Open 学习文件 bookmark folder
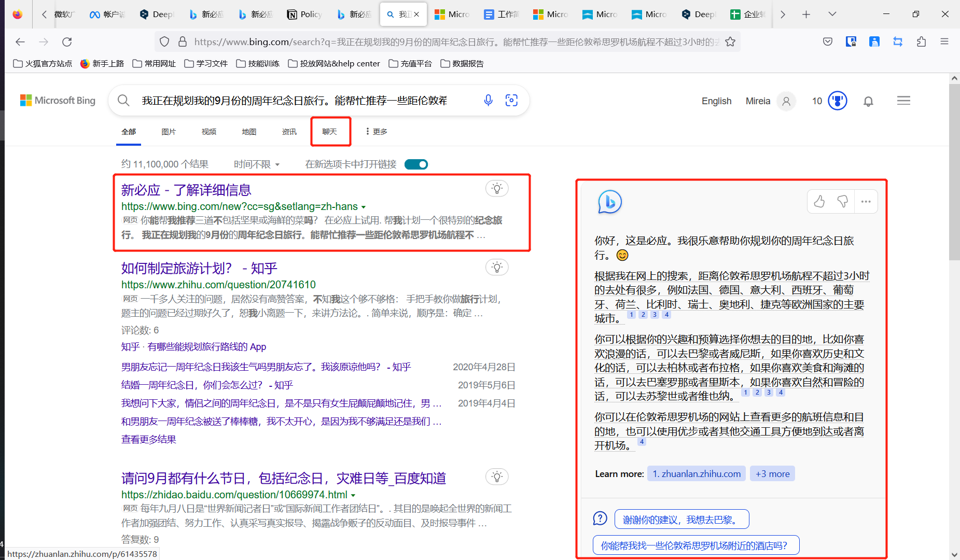 [x=206, y=64]
